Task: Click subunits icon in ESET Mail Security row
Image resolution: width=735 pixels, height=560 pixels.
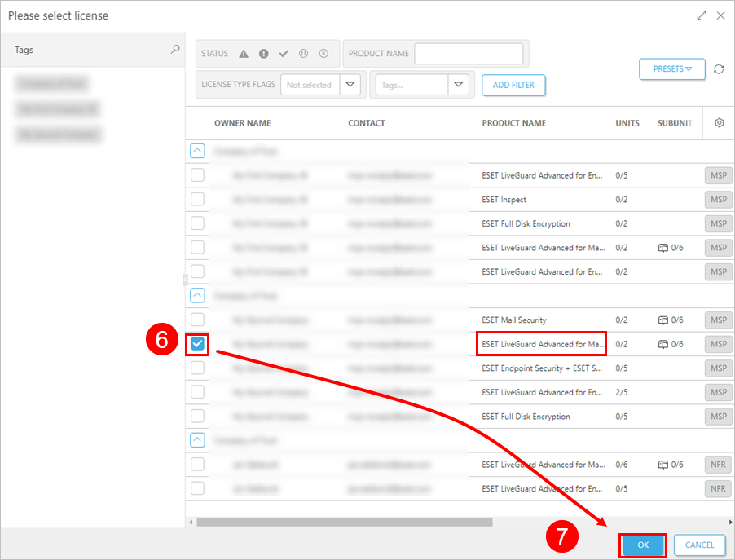Action: pyautogui.click(x=662, y=320)
